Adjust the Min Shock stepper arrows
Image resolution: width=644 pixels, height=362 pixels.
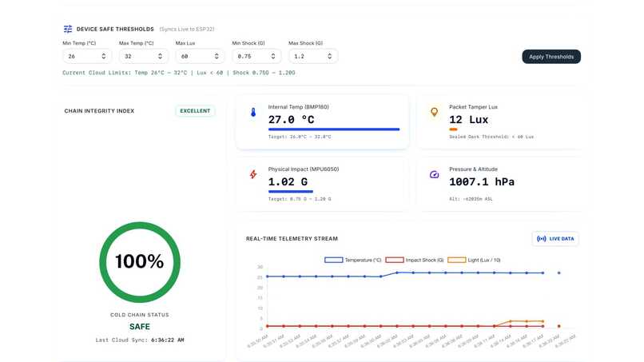pos(273,56)
